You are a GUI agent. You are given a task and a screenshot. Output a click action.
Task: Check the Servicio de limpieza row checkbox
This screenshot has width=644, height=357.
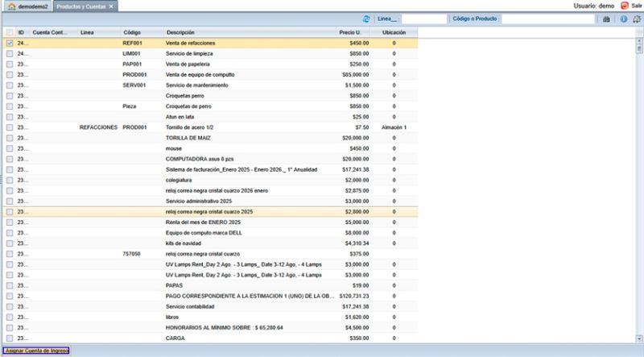[10, 53]
